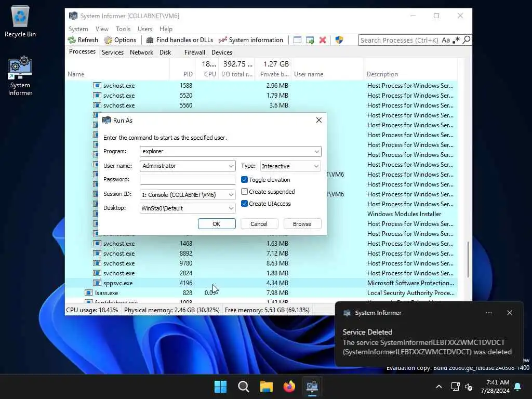The height and width of the screenshot is (399, 532).
Task: Launch Firefox from the taskbar
Action: click(x=289, y=387)
